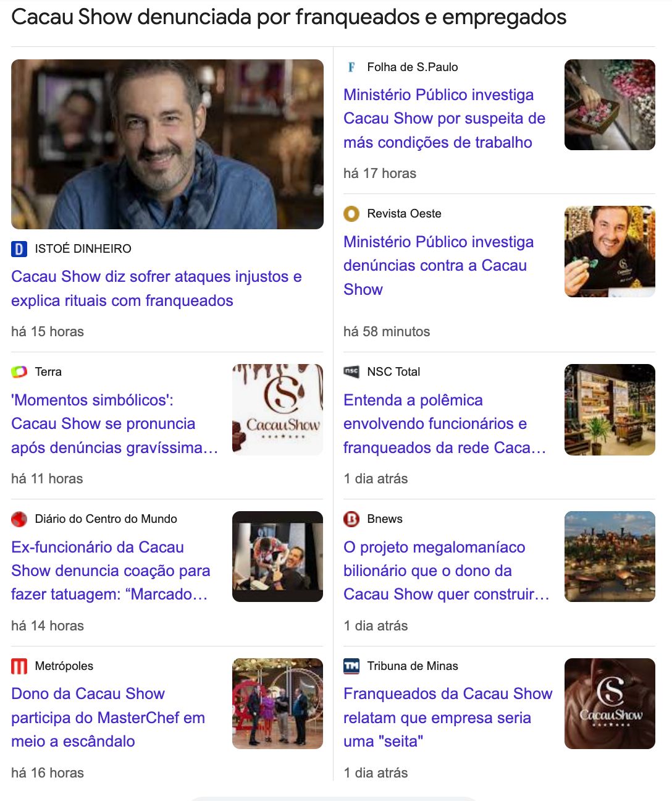This screenshot has height=801, width=672.
Task: Open the MasterChef escândalo article headline
Action: click(x=107, y=718)
